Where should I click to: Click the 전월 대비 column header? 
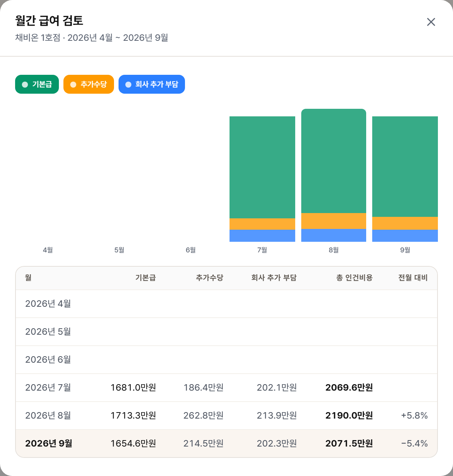click(x=413, y=278)
